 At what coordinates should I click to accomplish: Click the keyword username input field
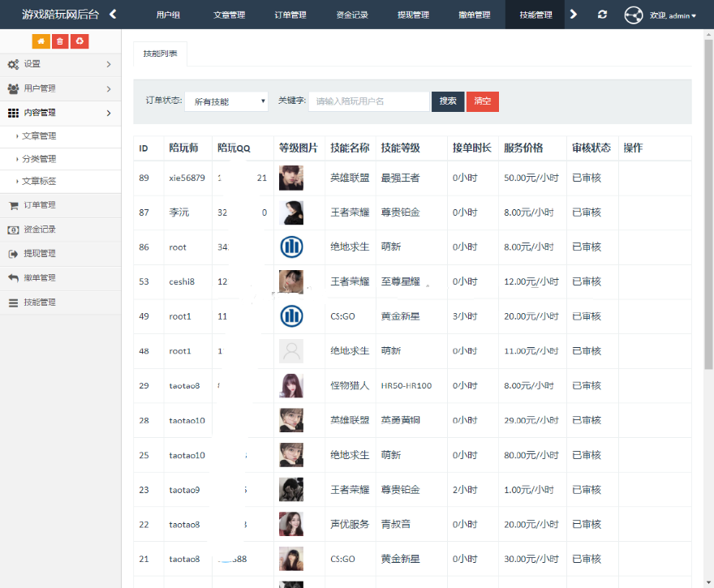369,101
